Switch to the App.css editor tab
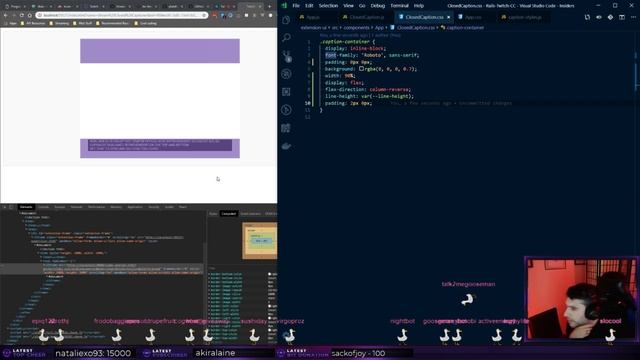Image resolution: width=640 pixels, height=360 pixels. tap(473, 17)
